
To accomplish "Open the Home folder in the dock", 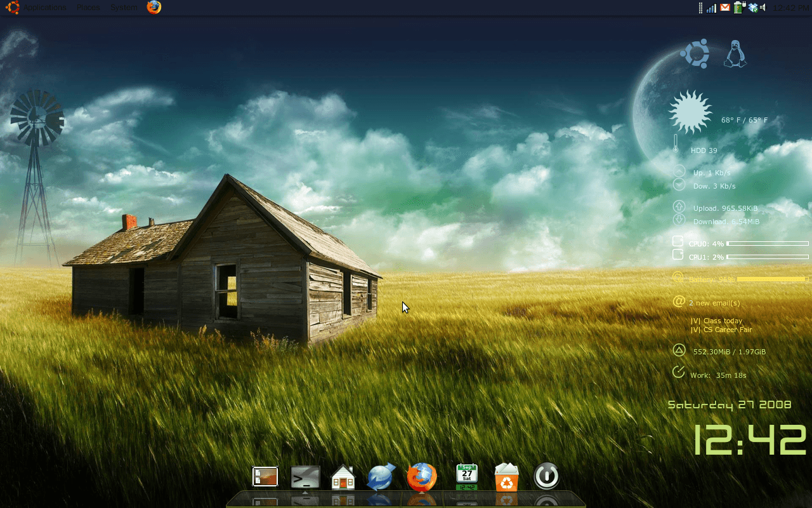I will pos(343,477).
